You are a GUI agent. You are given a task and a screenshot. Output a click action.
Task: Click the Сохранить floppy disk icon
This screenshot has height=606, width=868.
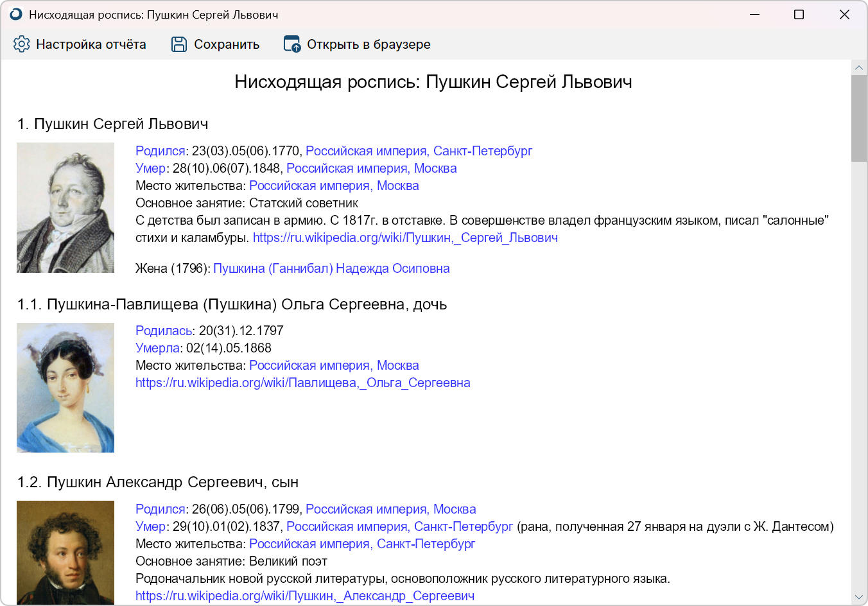pyautogui.click(x=179, y=44)
